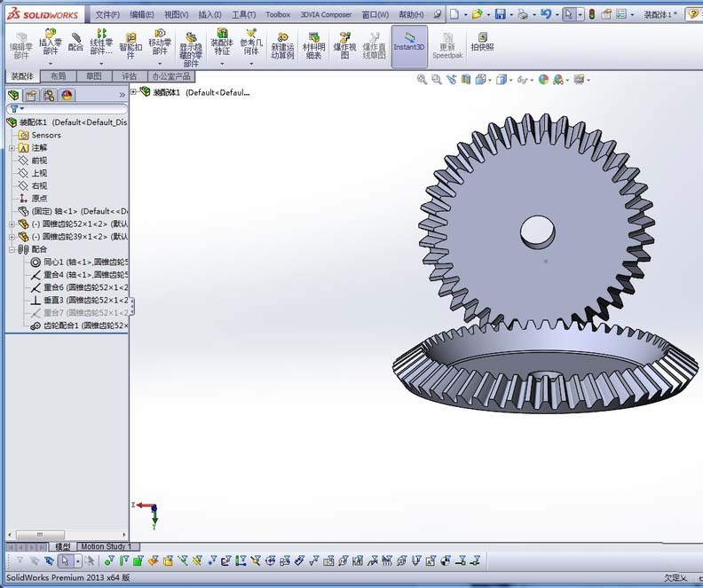
Task: Click New Motion Study icon
Action: tap(282, 45)
